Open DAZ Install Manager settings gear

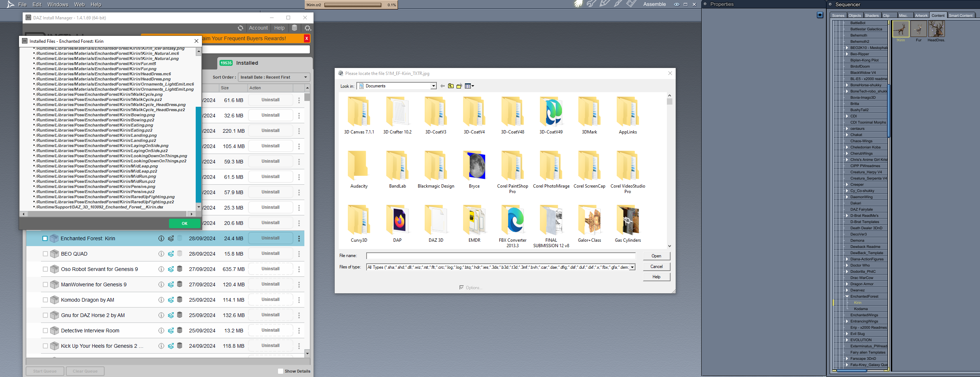coord(308,28)
